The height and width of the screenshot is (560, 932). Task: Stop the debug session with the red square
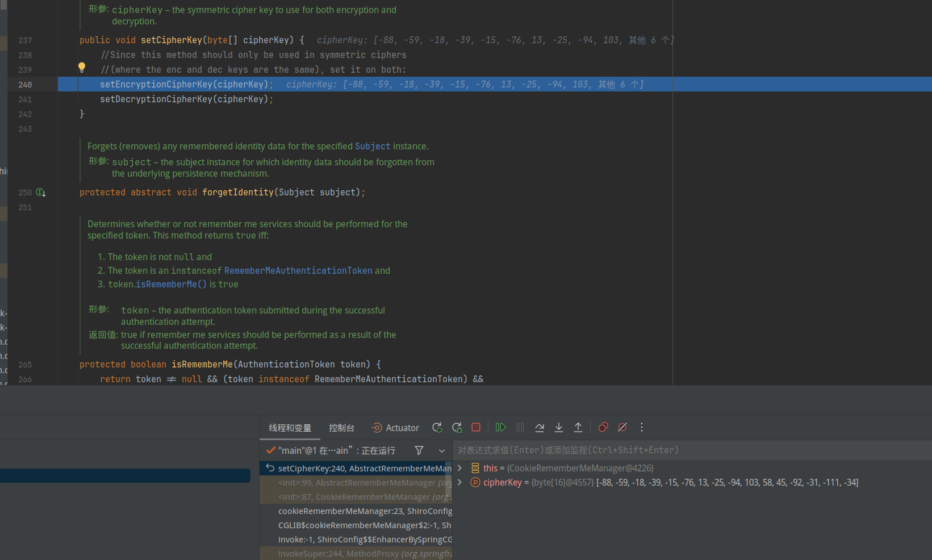pyautogui.click(x=476, y=427)
